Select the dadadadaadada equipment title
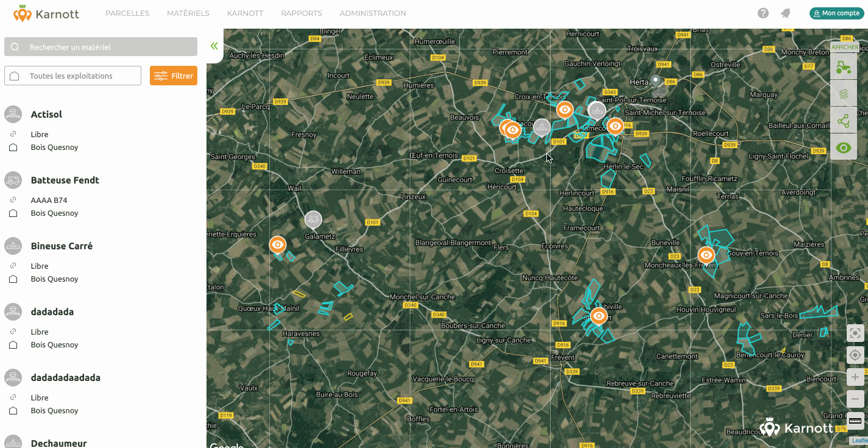 point(66,378)
